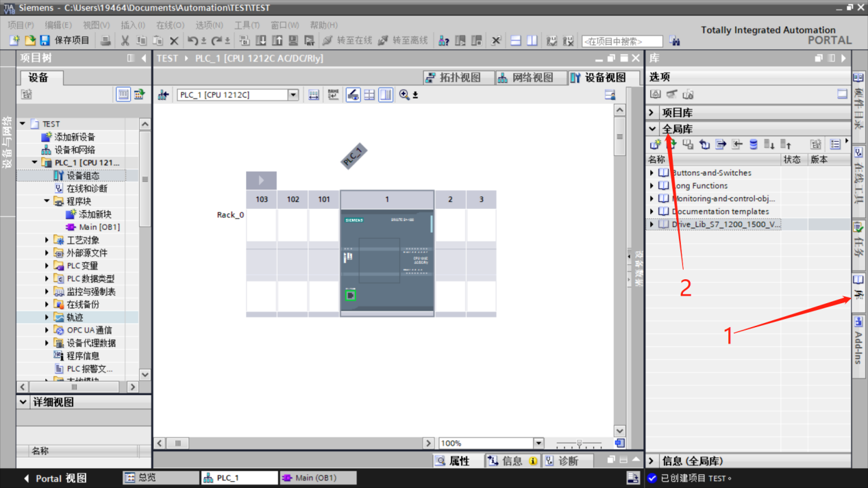The height and width of the screenshot is (488, 868).
Task: Expand the Documentation templates library
Action: tap(652, 211)
